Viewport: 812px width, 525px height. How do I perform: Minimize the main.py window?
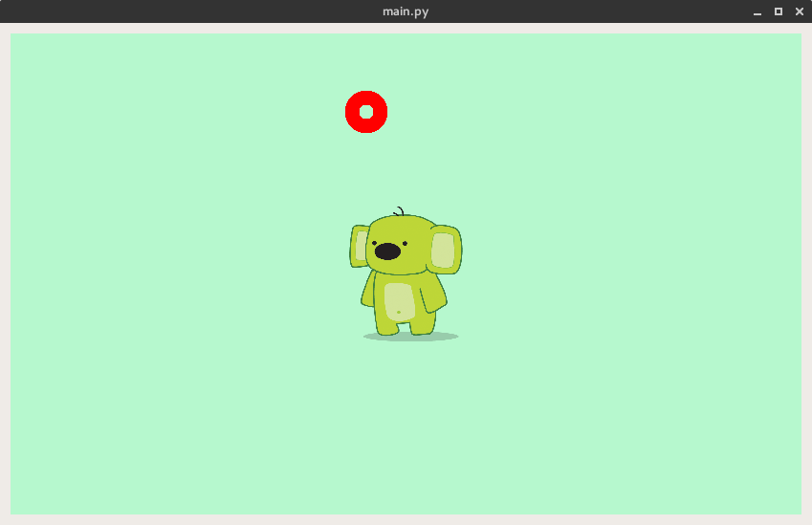click(757, 11)
